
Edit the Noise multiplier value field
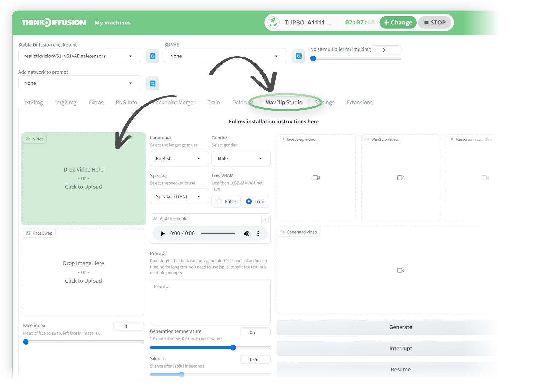[x=386, y=50]
